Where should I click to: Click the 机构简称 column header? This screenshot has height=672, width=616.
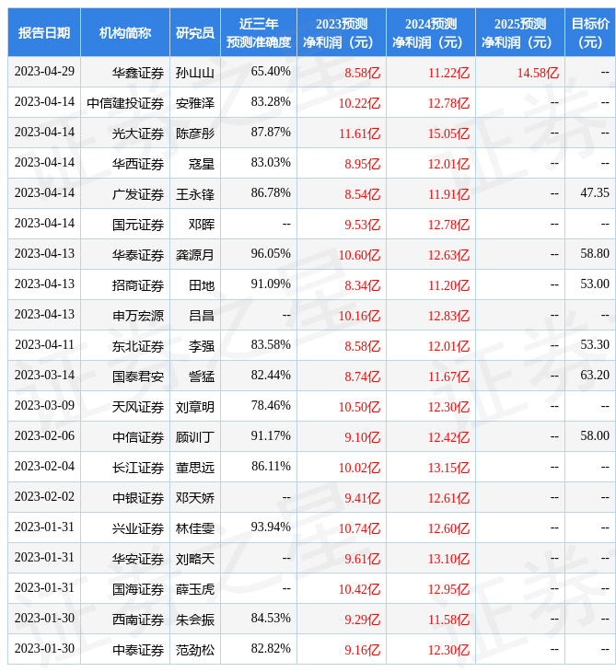point(125,32)
